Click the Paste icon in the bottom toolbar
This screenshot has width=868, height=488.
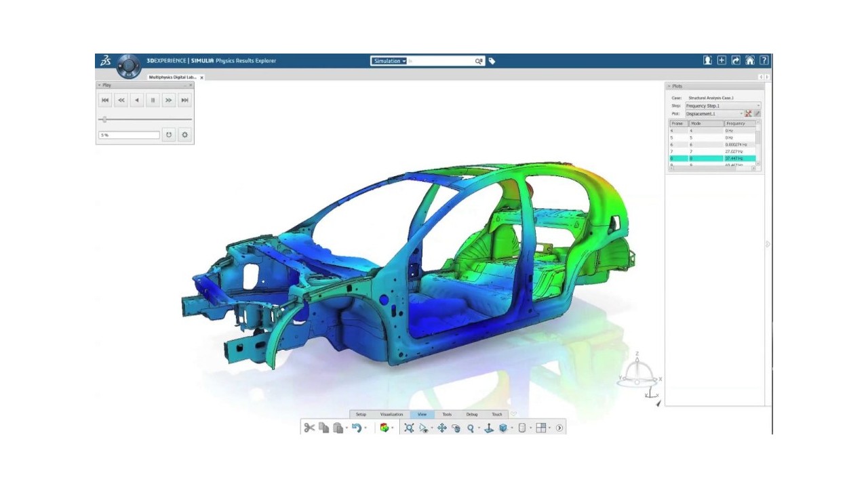point(338,428)
